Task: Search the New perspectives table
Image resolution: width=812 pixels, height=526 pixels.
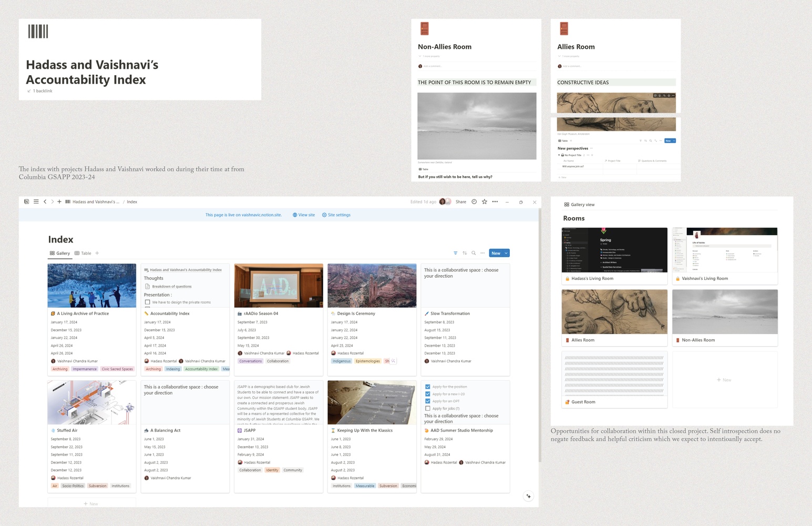Action: (x=651, y=140)
